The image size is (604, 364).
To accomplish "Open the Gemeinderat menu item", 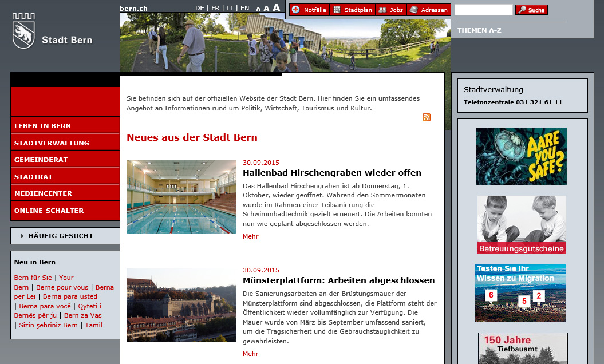I will [65, 160].
